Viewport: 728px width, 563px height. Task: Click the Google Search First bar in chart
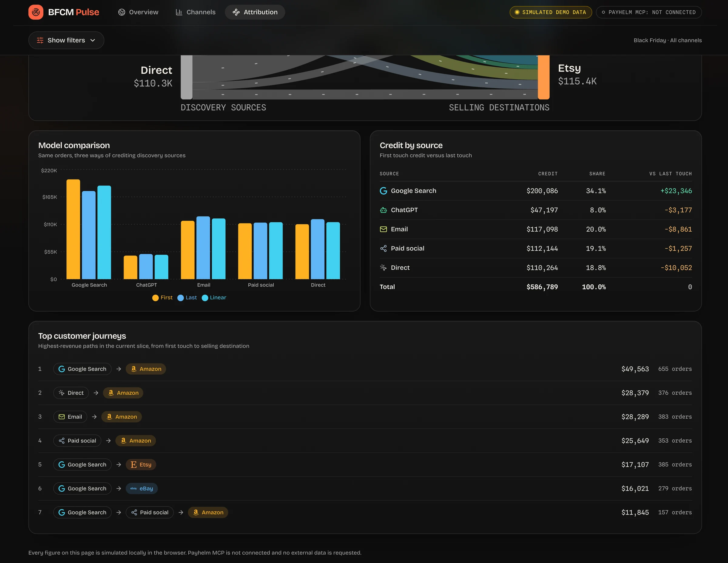(x=73, y=229)
